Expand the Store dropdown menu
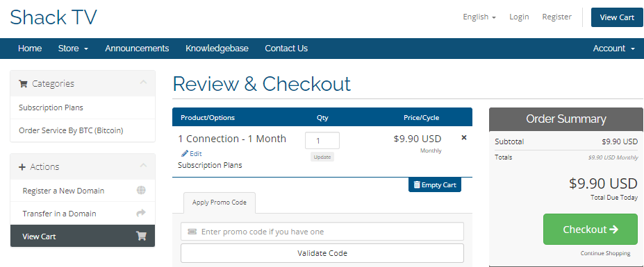644x267 pixels. point(73,49)
